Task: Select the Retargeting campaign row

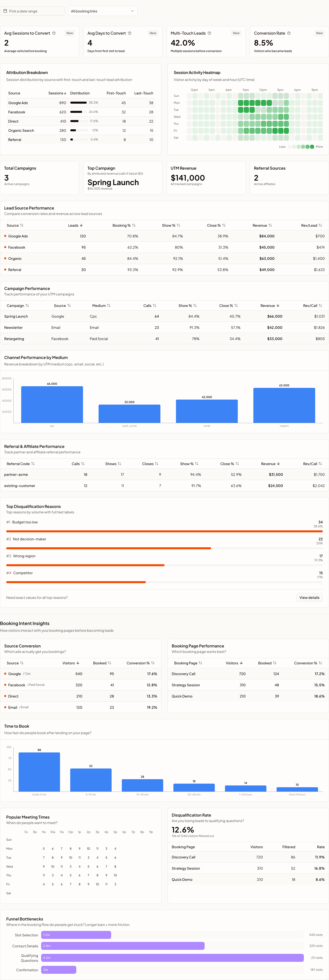Action: pos(164,339)
